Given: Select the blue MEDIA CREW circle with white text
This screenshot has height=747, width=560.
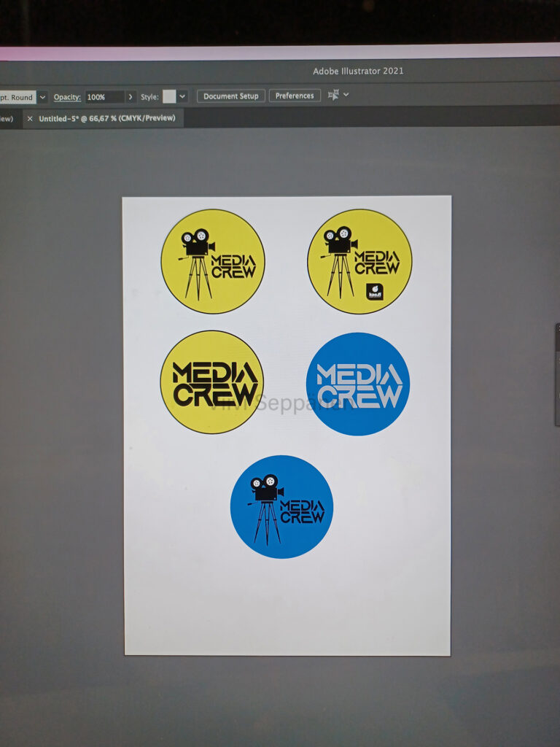Looking at the screenshot, I should (x=357, y=384).
